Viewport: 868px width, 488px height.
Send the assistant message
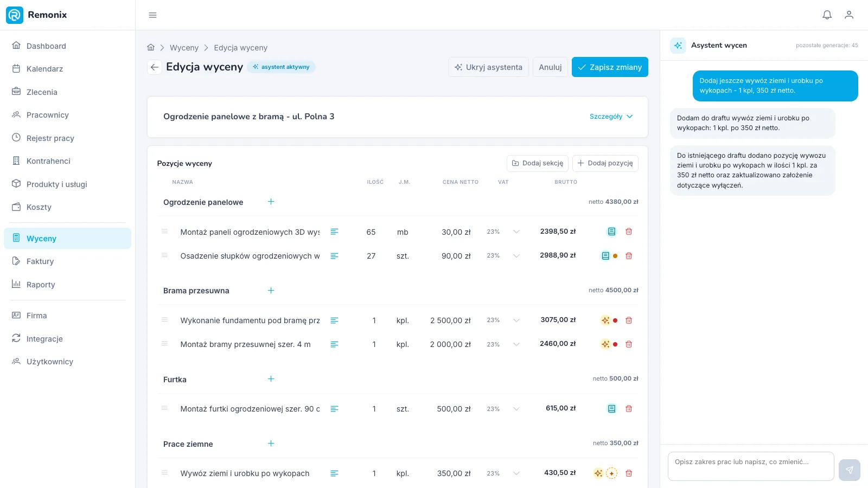tap(850, 470)
